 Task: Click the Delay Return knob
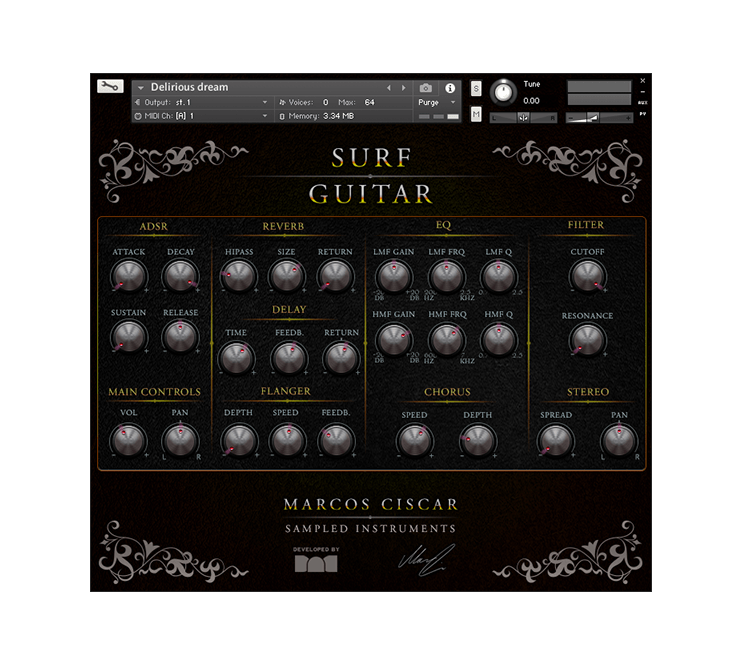[341, 358]
